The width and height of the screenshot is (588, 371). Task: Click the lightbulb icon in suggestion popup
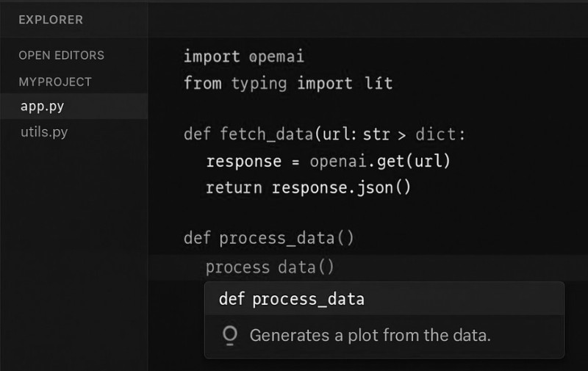point(230,335)
